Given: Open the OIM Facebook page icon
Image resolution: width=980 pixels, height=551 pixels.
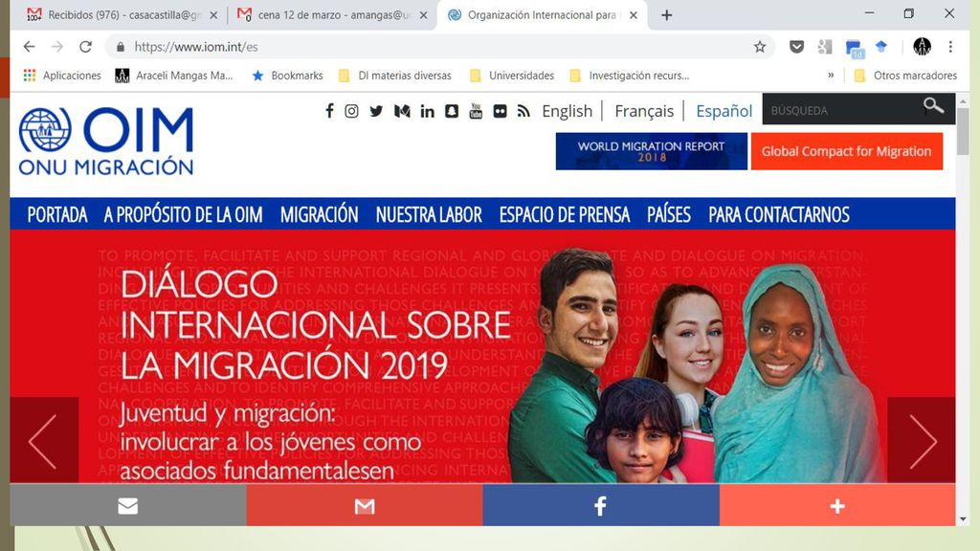Looking at the screenshot, I should coord(329,111).
